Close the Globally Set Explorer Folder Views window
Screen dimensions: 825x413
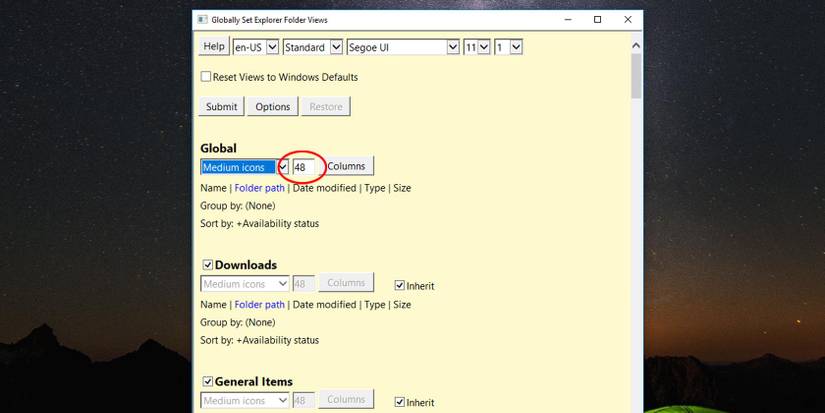pos(628,19)
